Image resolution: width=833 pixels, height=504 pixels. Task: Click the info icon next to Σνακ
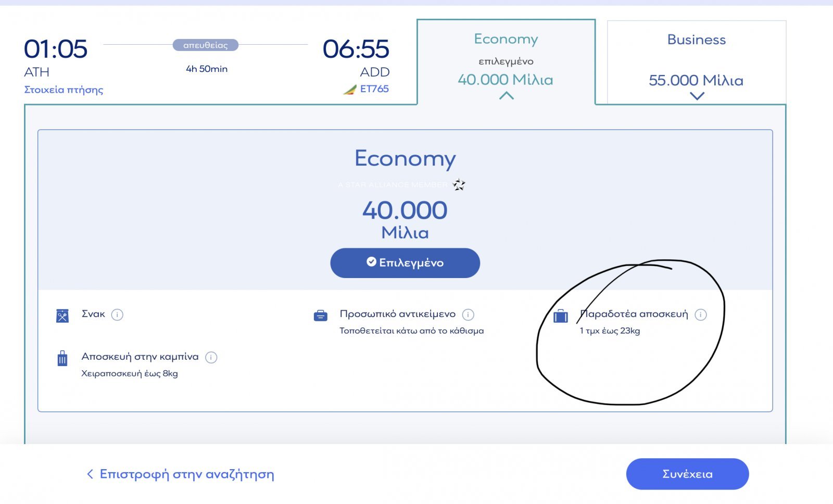(x=117, y=314)
